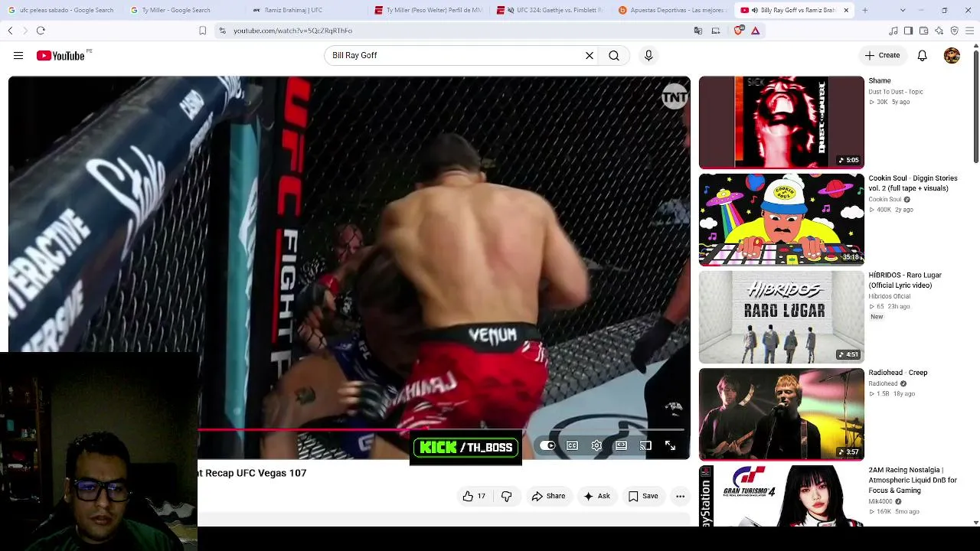Toggle the autoplay switch in player

(547, 445)
